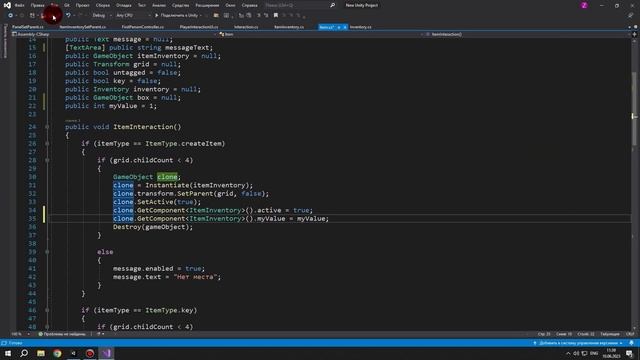
Task: Collapse the if block at line 46
Action: click(x=47, y=310)
